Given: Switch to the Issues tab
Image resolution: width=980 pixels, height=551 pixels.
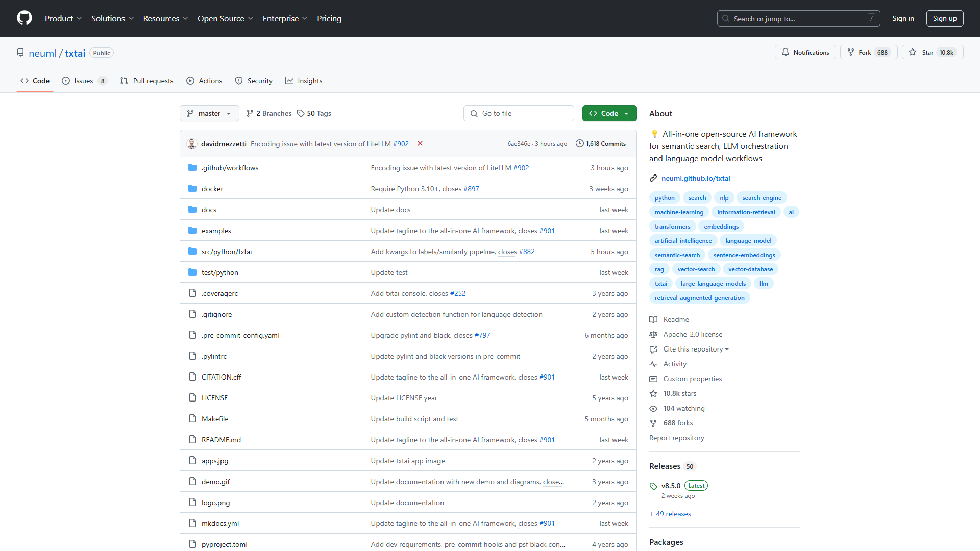Looking at the screenshot, I should [84, 81].
